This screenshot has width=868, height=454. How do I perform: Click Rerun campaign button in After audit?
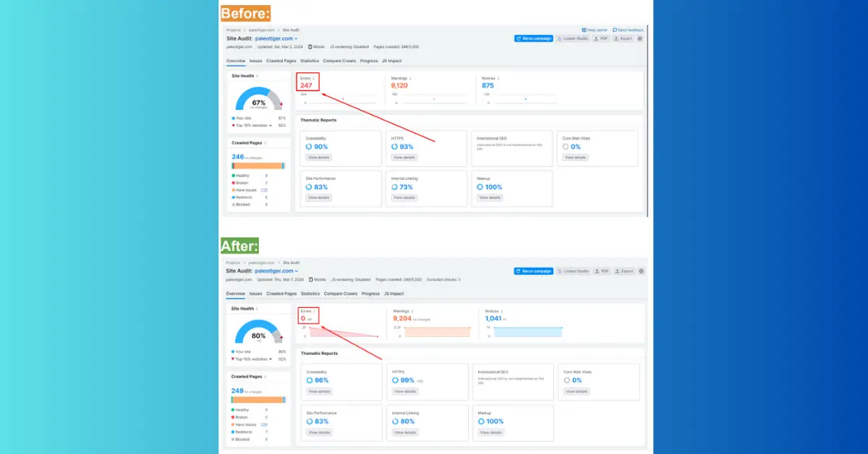pos(534,271)
